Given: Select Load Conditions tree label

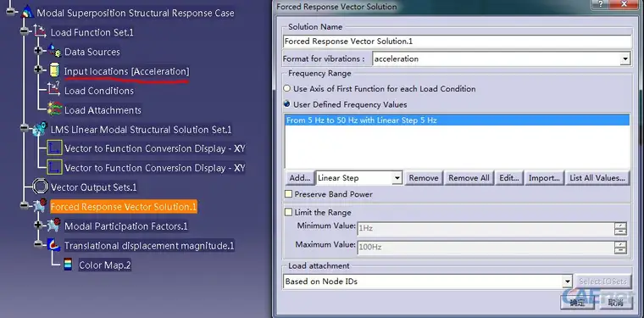Looking at the screenshot, I should 99,91.
